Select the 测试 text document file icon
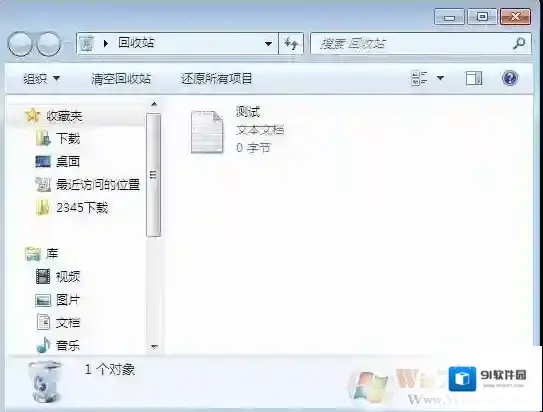This screenshot has width=543, height=412. [207, 132]
